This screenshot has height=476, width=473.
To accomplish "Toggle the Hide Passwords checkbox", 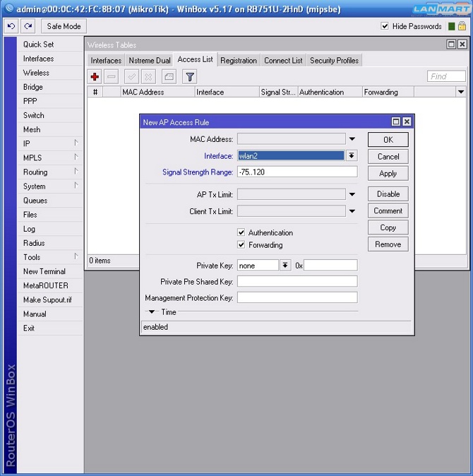I will click(385, 26).
